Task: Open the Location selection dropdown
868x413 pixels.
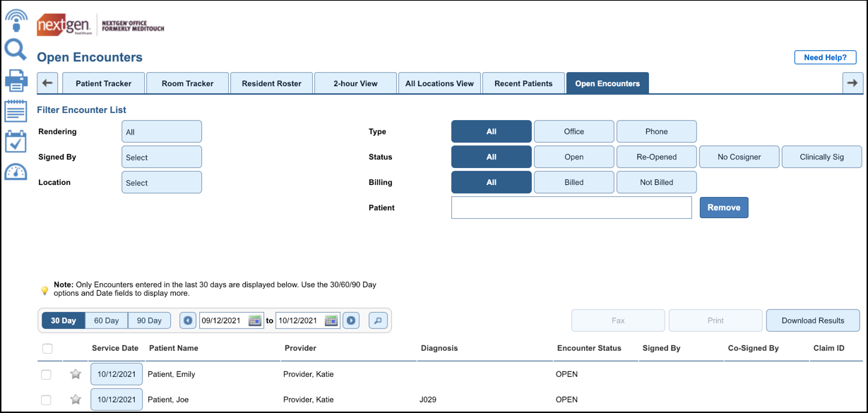Action: coord(161,182)
